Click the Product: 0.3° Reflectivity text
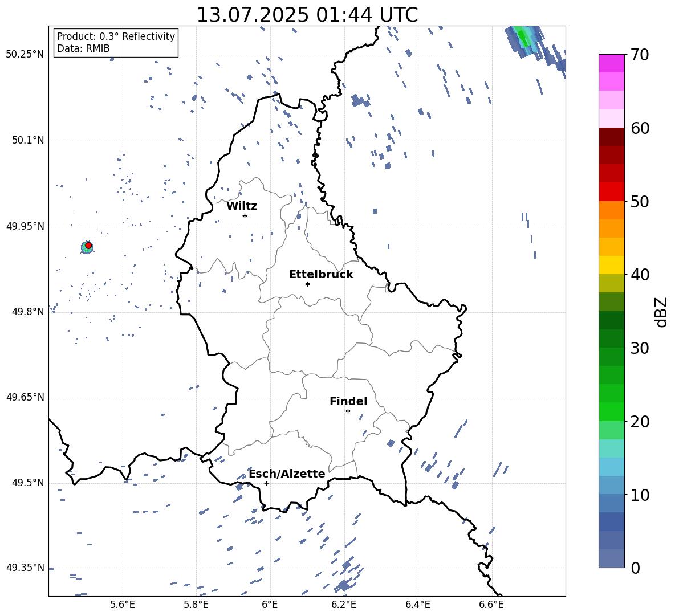Screen dimensions: 675x616 pyautogui.click(x=116, y=36)
